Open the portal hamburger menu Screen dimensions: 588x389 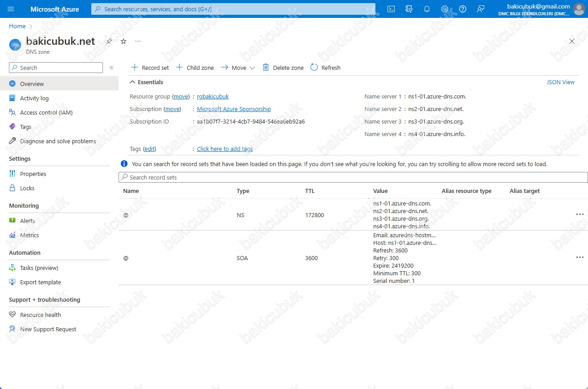point(11,9)
